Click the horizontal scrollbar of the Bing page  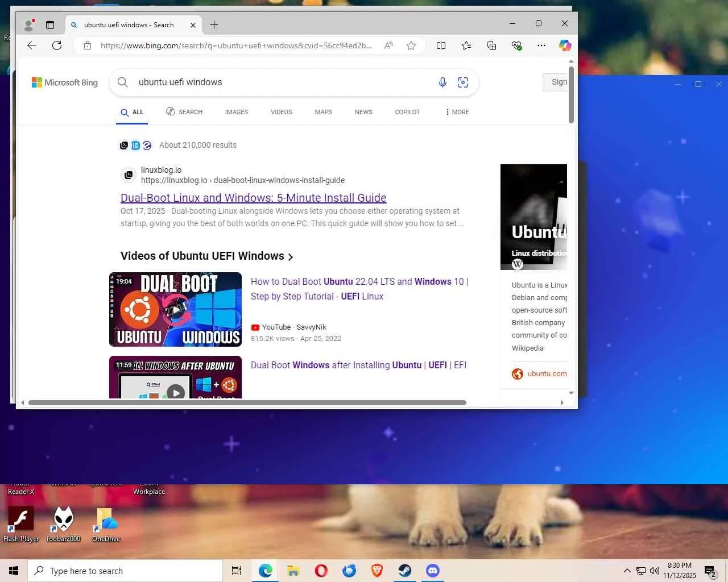pyautogui.click(x=247, y=402)
